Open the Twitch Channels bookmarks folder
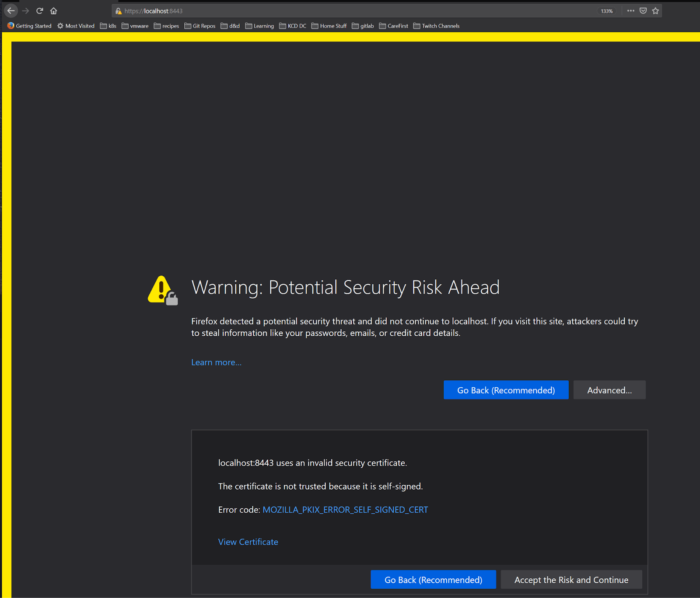This screenshot has height=598, width=700. (436, 26)
